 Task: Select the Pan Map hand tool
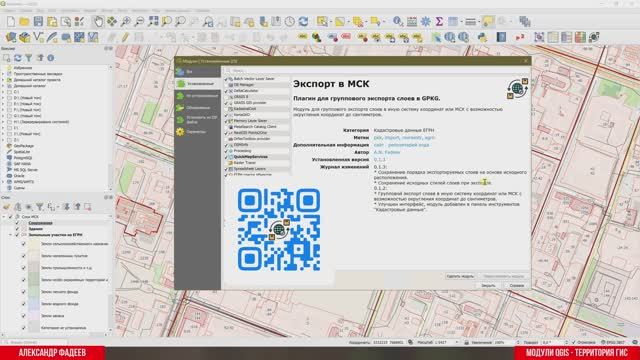pyautogui.click(x=98, y=22)
